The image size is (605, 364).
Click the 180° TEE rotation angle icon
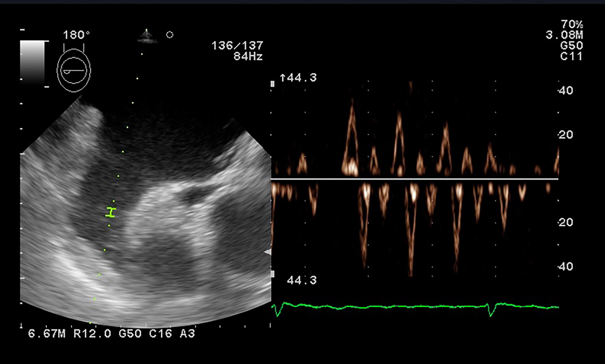pos(74,70)
